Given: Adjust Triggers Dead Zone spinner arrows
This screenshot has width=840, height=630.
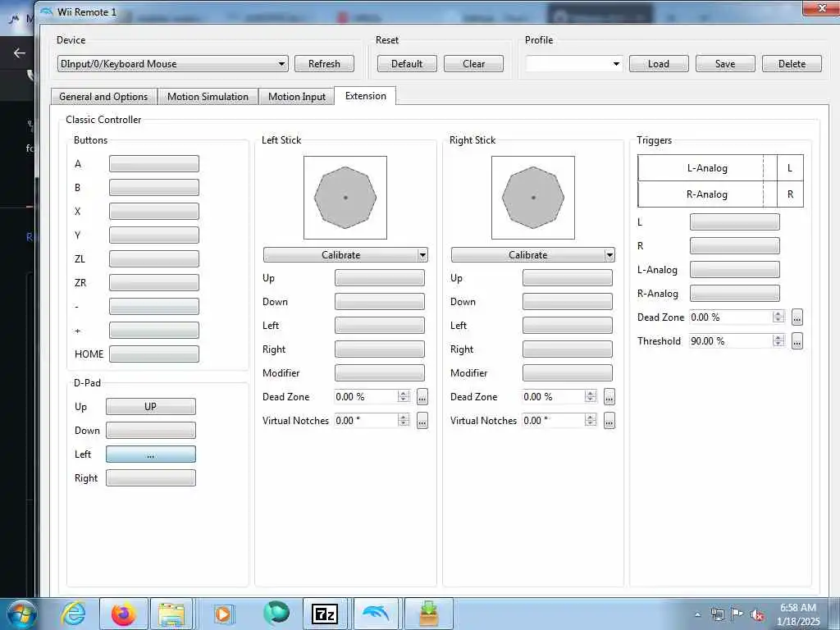Looking at the screenshot, I should [778, 317].
